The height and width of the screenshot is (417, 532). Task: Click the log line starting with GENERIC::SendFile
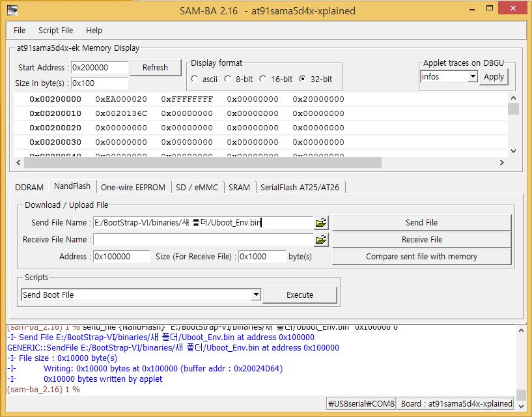pyautogui.click(x=173, y=348)
